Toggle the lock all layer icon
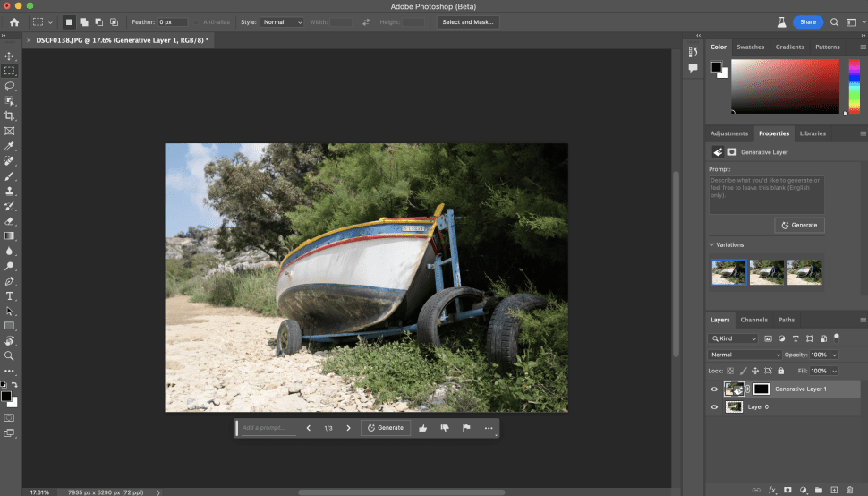 [x=780, y=371]
